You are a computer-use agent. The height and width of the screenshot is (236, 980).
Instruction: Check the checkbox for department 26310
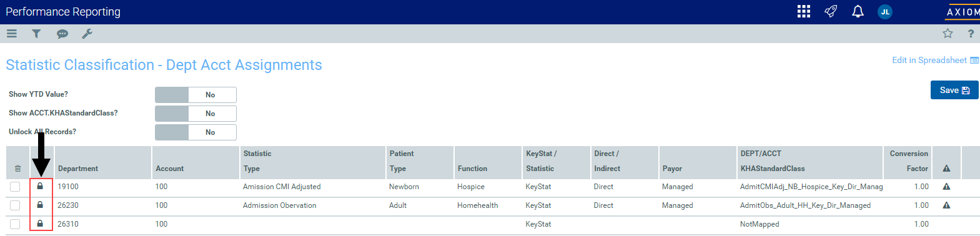coord(15,224)
